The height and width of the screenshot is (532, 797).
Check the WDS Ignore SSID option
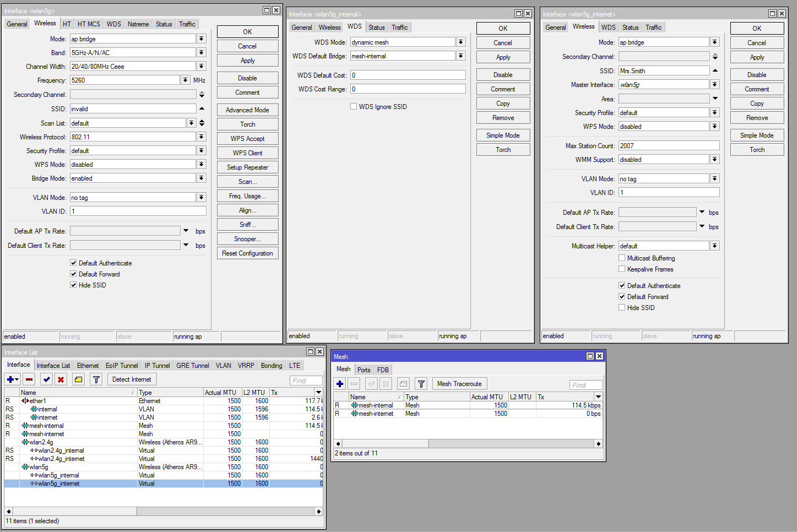[353, 107]
